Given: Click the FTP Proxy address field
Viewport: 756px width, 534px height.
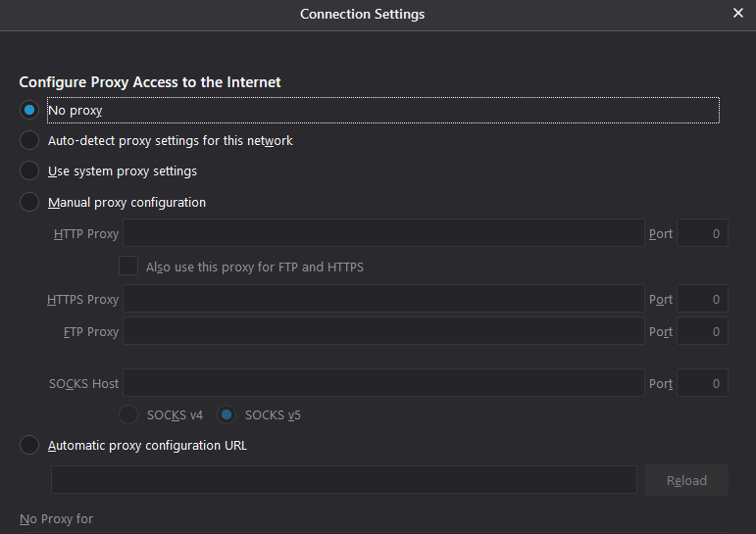Looking at the screenshot, I should tap(383, 331).
